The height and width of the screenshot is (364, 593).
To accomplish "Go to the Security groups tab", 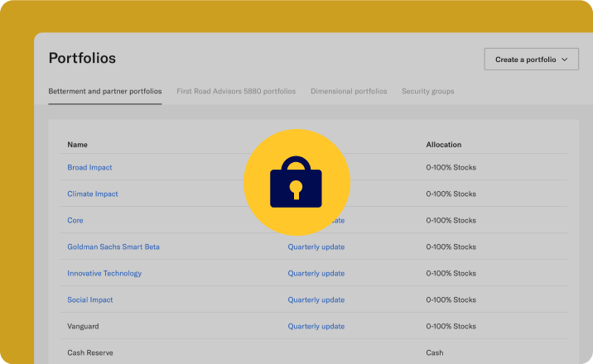I will pos(427,91).
